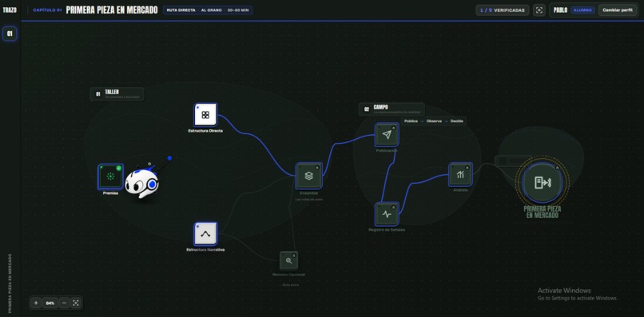Click the lock badge on Publicación node
644x317 pixels.
tap(393, 128)
